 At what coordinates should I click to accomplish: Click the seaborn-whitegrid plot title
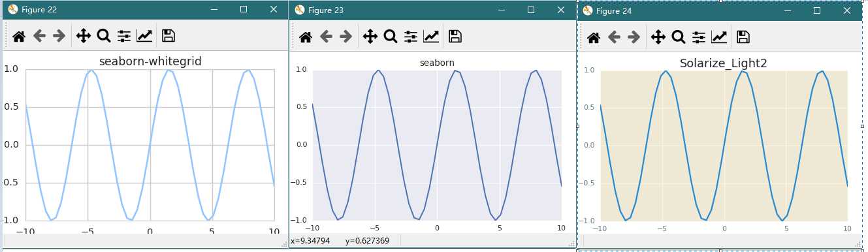click(150, 61)
